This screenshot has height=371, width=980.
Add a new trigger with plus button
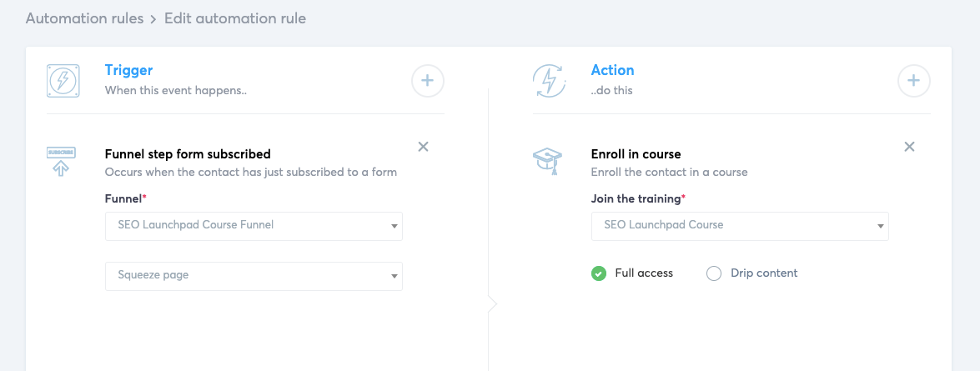tap(428, 81)
